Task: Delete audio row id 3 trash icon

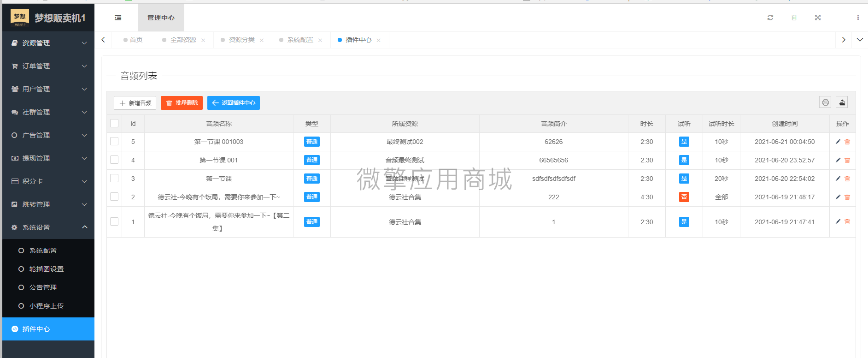Action: click(x=847, y=179)
